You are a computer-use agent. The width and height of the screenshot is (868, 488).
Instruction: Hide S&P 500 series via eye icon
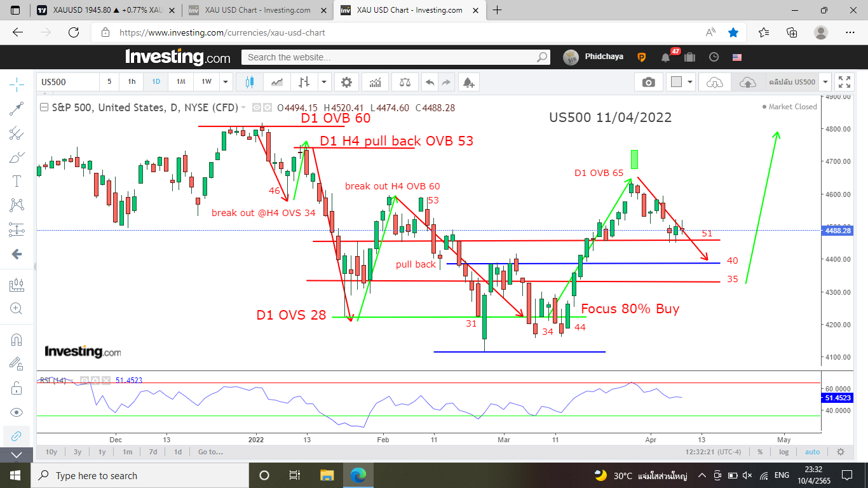(256, 107)
